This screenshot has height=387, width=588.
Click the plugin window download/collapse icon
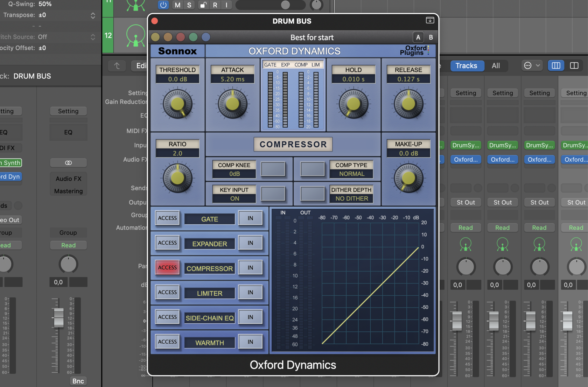pos(430,20)
